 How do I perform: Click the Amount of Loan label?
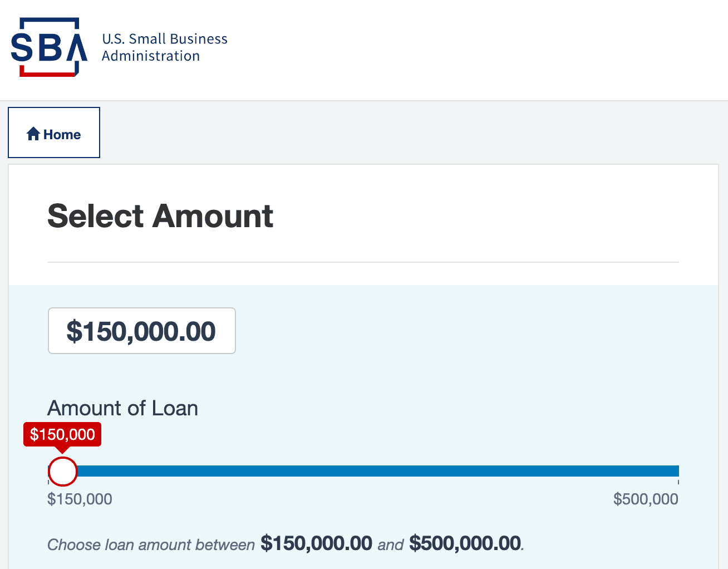123,408
